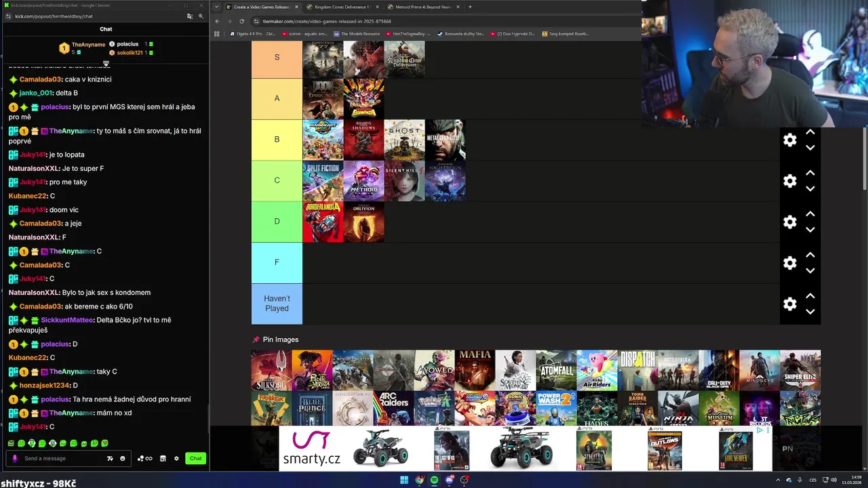Screen dimensions: 868x488
Task: Open settings gear for Haven't Played row
Action: coord(790,304)
